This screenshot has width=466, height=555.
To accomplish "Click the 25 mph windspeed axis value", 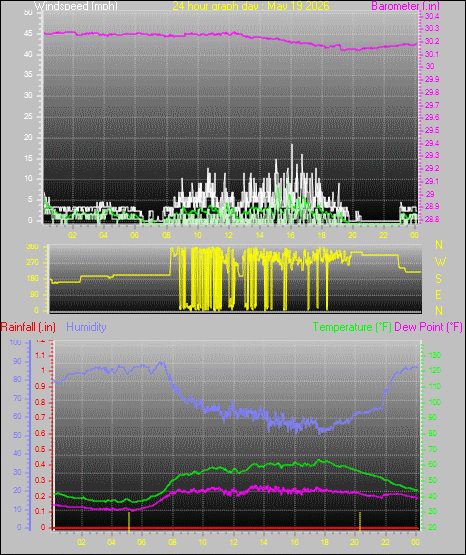I will pyautogui.click(x=28, y=116).
